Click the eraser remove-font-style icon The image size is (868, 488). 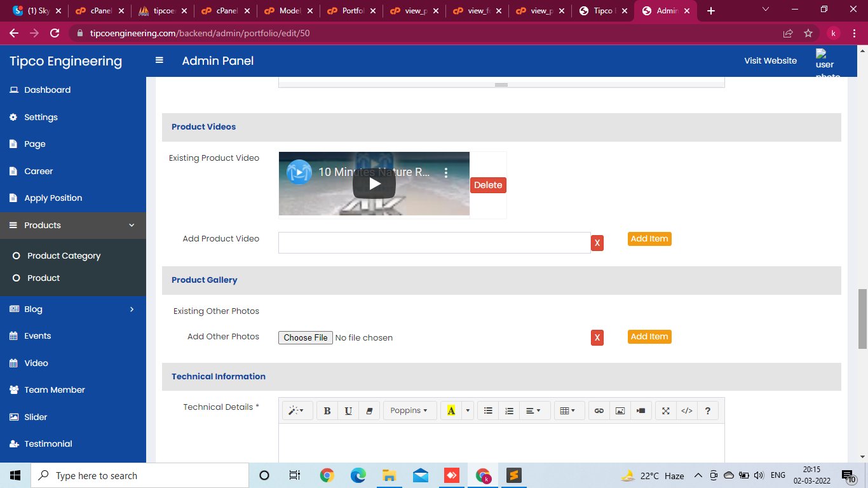click(369, 411)
